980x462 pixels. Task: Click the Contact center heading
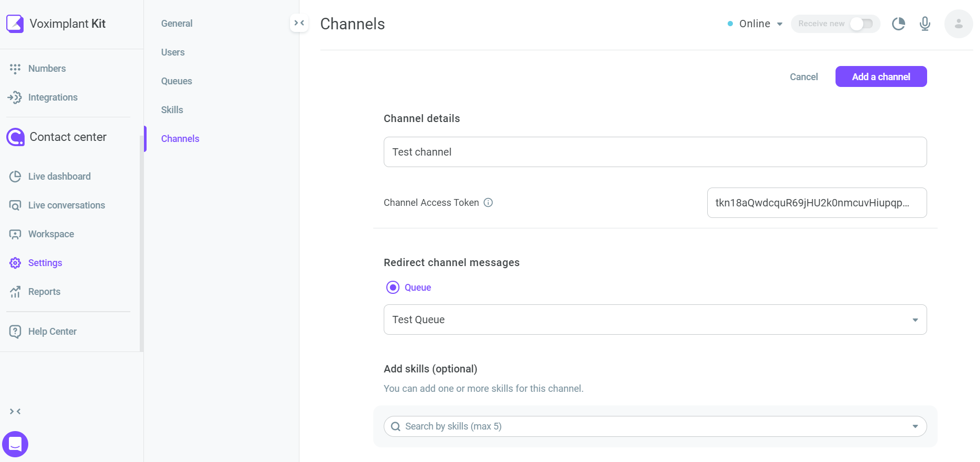pyautogui.click(x=68, y=137)
